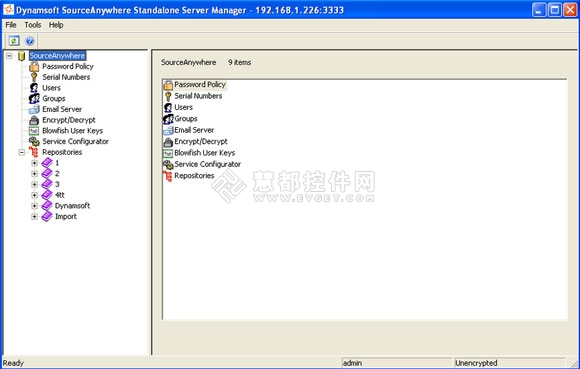This screenshot has height=369, width=580.
Task: Click the Service Configurator icon in tree
Action: click(34, 142)
